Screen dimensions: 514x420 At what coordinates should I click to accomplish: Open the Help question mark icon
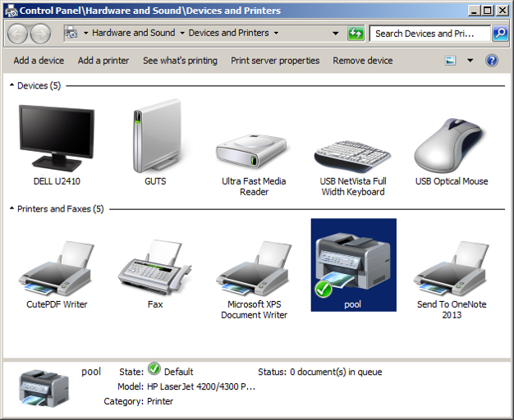pos(492,61)
